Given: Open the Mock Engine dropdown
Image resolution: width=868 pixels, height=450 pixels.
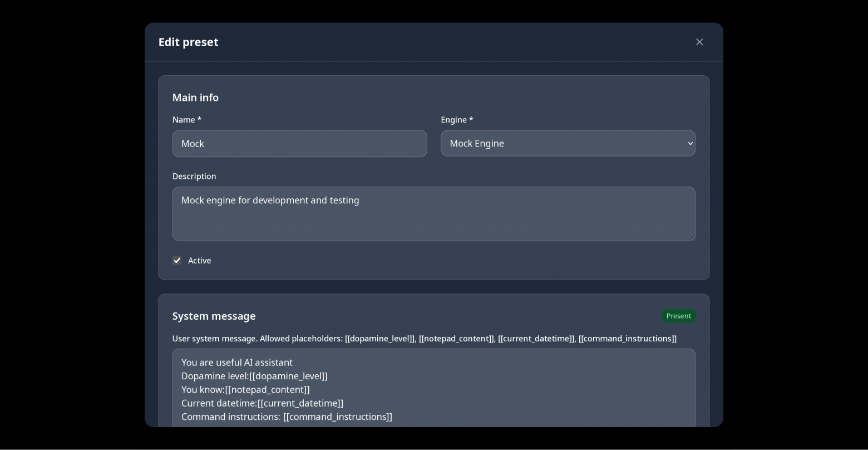Looking at the screenshot, I should click(x=568, y=143).
